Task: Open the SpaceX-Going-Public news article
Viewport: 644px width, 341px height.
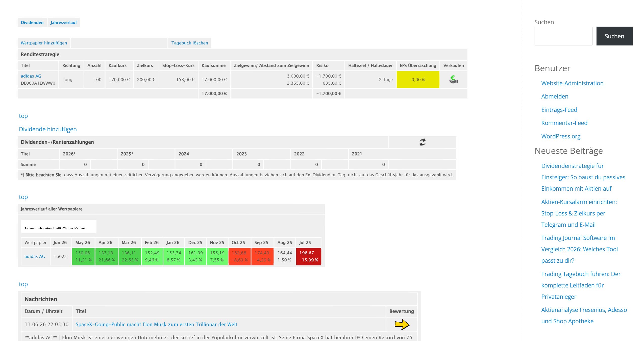Action: pos(157,324)
